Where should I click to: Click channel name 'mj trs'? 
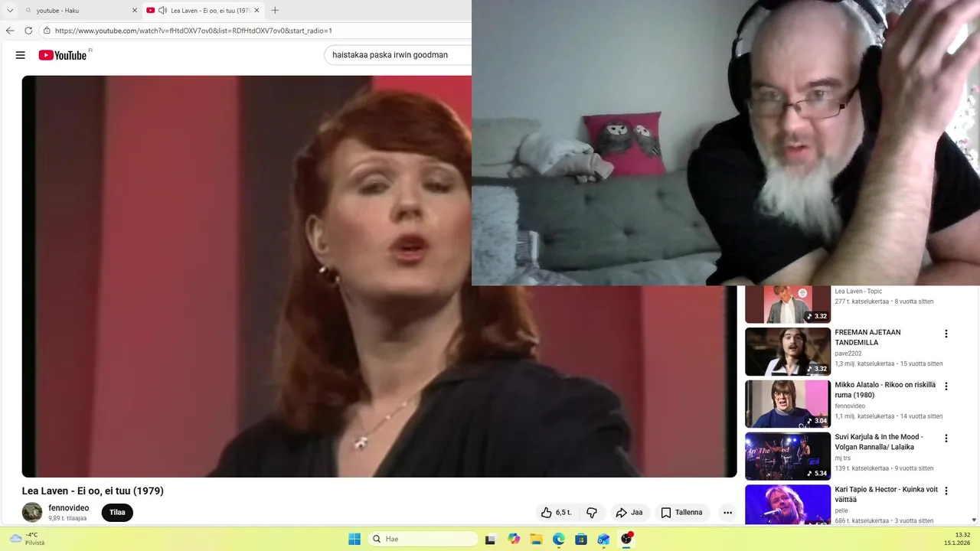click(842, 458)
